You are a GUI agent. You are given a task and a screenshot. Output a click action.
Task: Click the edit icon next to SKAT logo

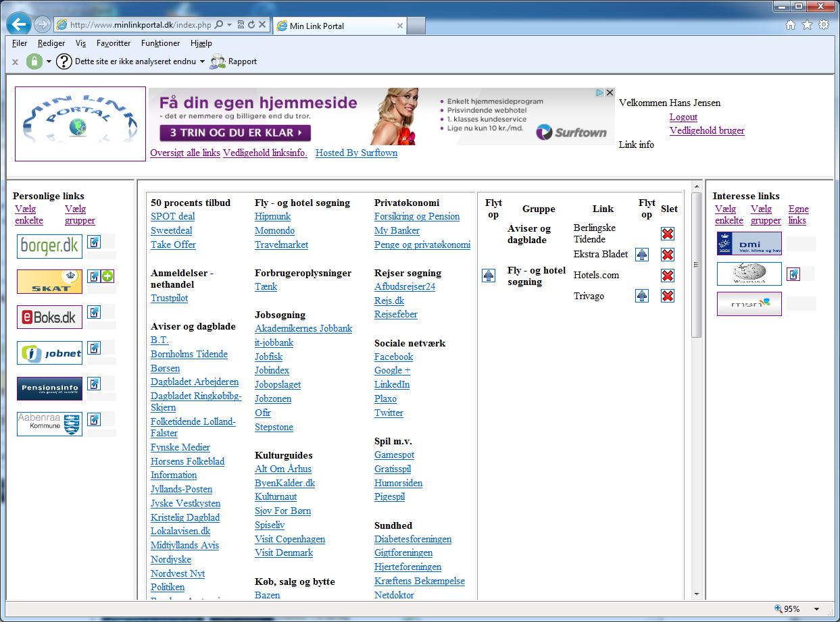pyautogui.click(x=94, y=276)
